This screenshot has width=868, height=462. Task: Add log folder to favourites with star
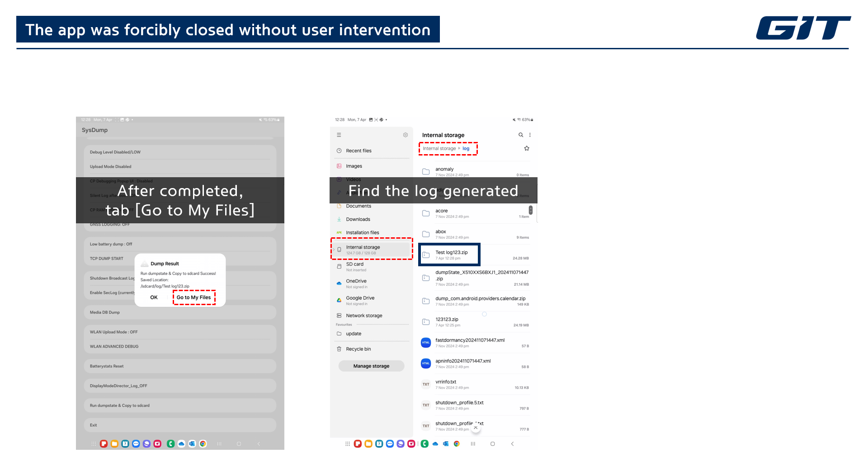(527, 148)
